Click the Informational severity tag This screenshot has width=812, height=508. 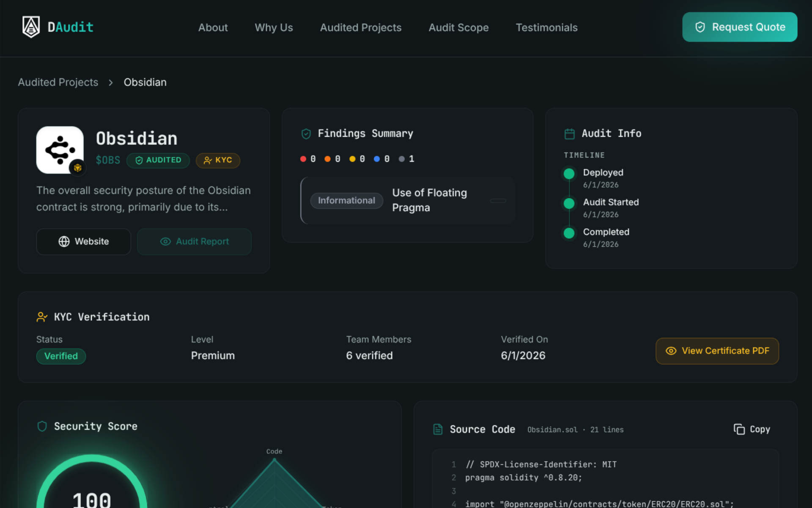(346, 201)
